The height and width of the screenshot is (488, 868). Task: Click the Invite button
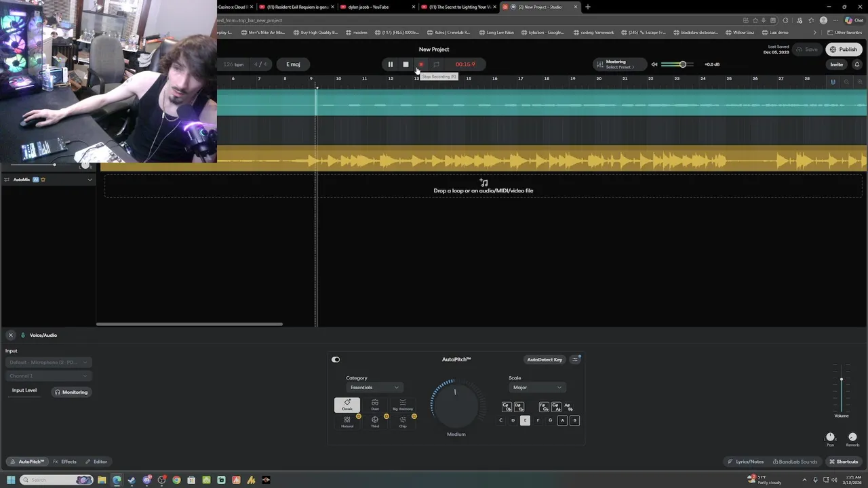click(x=836, y=64)
